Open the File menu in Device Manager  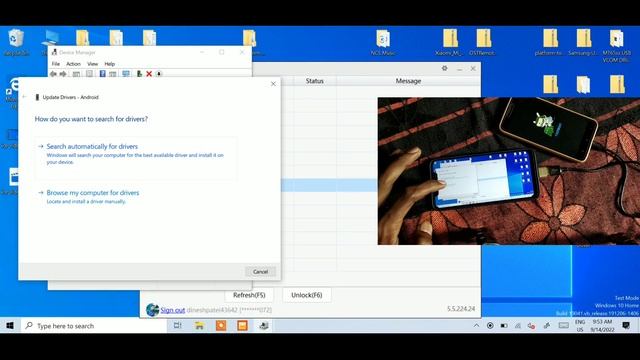point(56,64)
